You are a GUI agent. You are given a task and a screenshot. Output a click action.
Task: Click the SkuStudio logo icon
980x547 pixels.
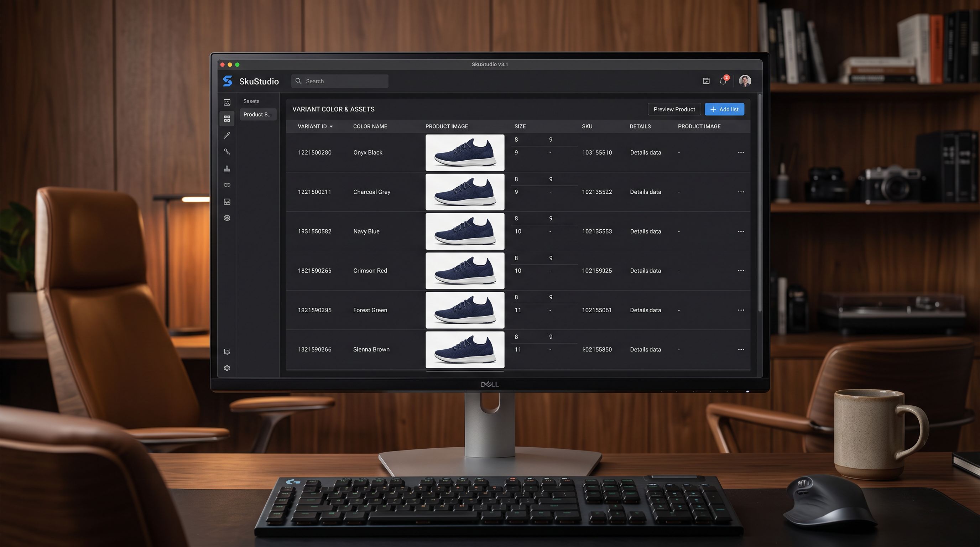pos(228,81)
